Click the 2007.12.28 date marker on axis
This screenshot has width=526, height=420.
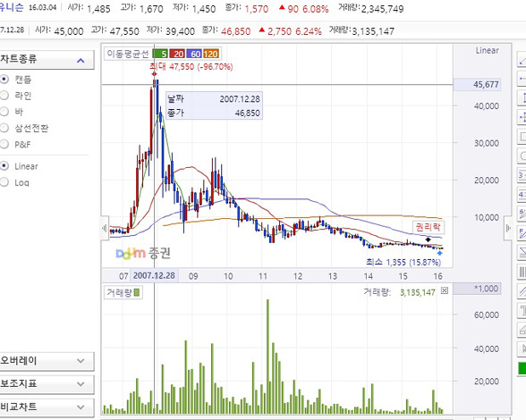(x=154, y=275)
